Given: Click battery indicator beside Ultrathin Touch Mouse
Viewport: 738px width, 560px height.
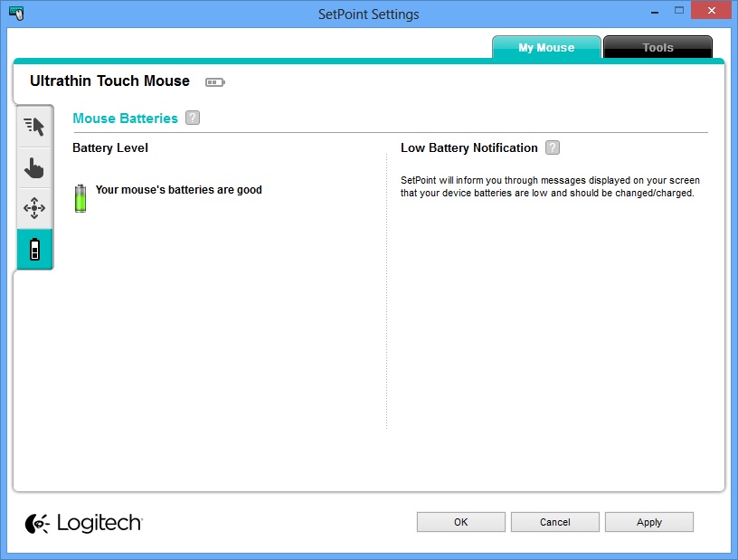Looking at the screenshot, I should click(215, 82).
